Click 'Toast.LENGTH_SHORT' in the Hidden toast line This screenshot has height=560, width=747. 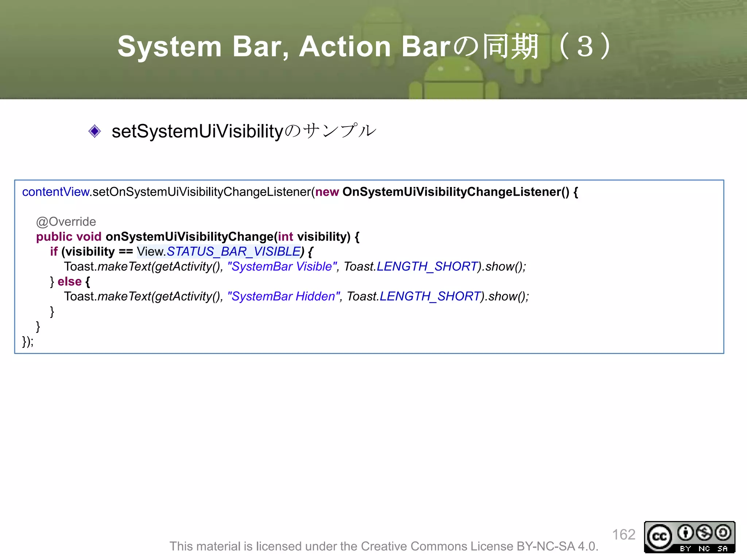[x=414, y=296]
